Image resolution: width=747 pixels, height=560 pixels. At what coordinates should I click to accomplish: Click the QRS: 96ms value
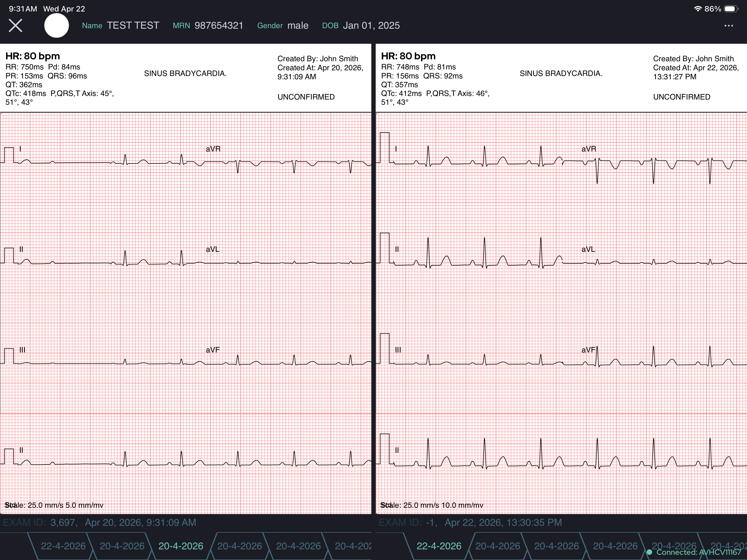click(67, 76)
